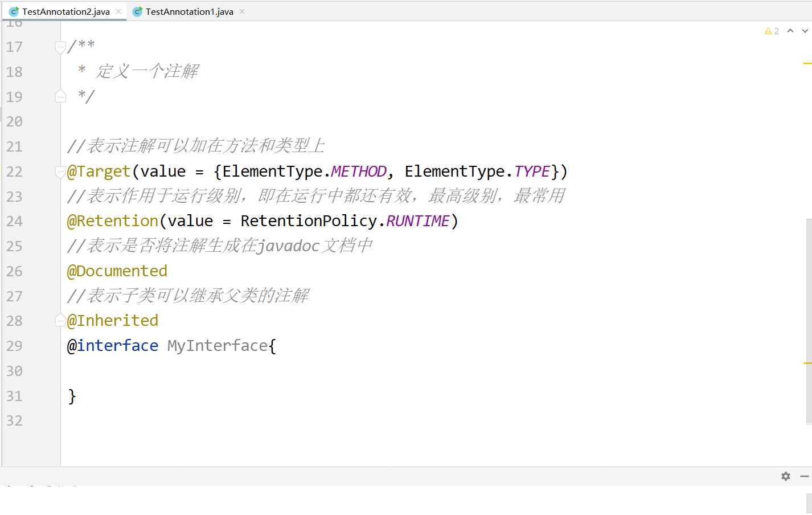Click line number 24 in the gutter
The image size is (812, 515).
(x=14, y=221)
